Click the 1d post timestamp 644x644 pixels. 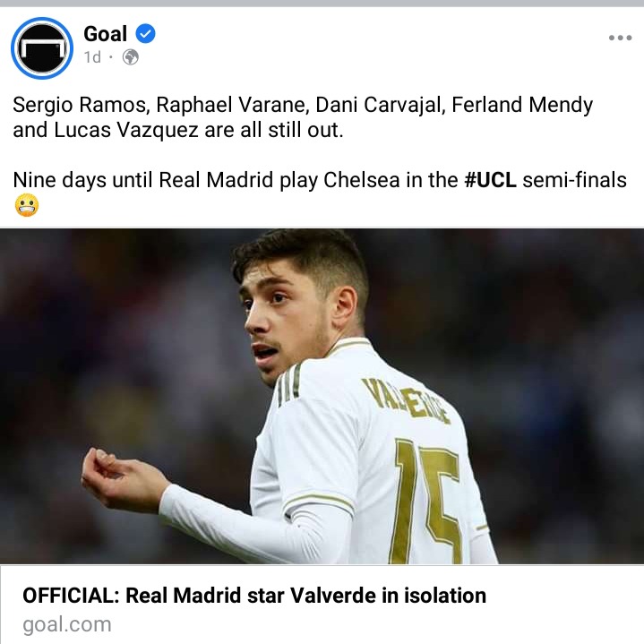click(92, 57)
